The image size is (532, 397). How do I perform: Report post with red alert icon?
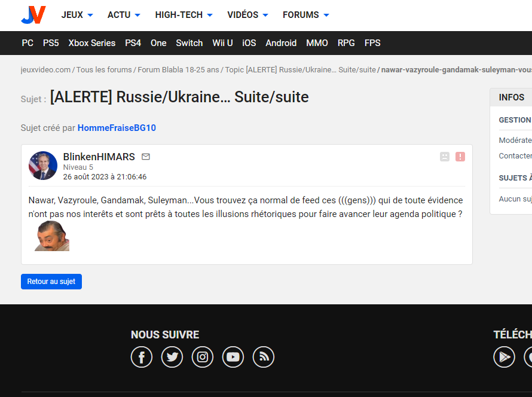pos(460,157)
